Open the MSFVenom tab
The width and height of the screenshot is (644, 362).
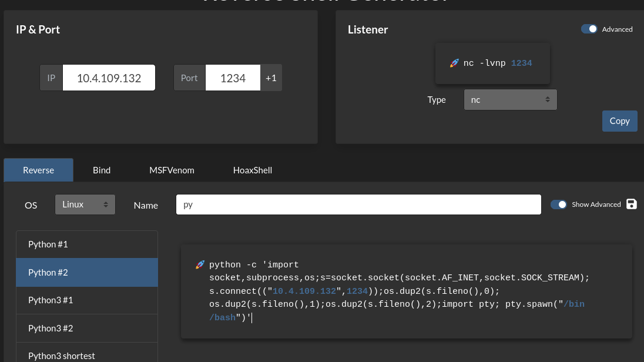tap(172, 170)
